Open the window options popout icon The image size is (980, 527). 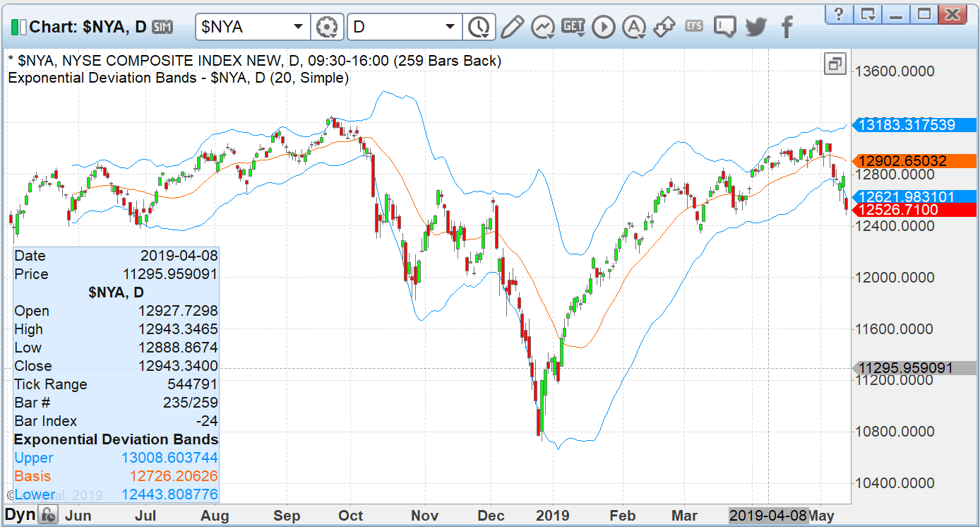coord(868,13)
